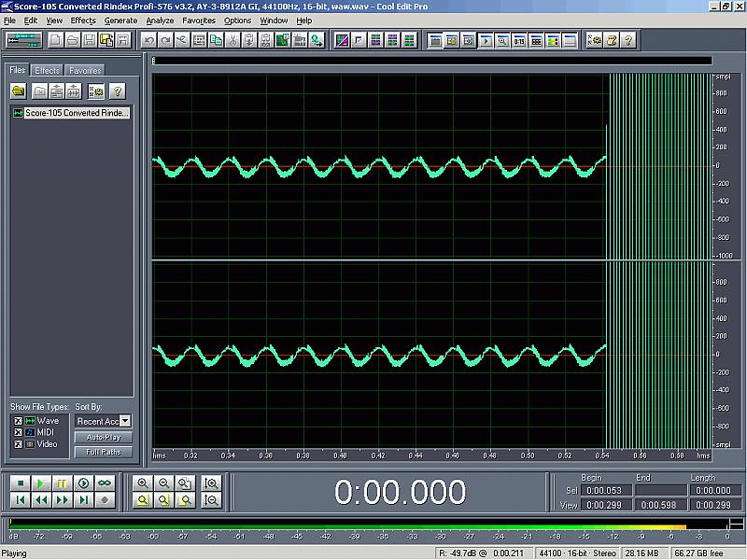Switch to the Favorites tab

(84, 70)
